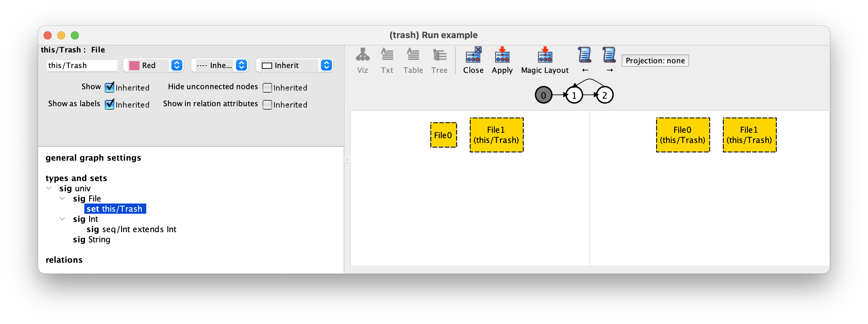Close the window with red button
The height and width of the screenshot is (324, 868).
(x=48, y=35)
